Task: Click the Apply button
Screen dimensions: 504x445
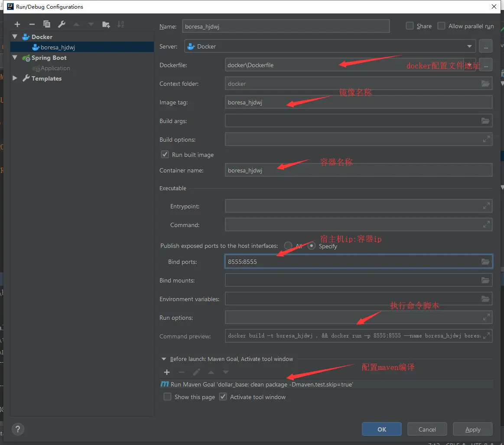Action: coord(472,429)
